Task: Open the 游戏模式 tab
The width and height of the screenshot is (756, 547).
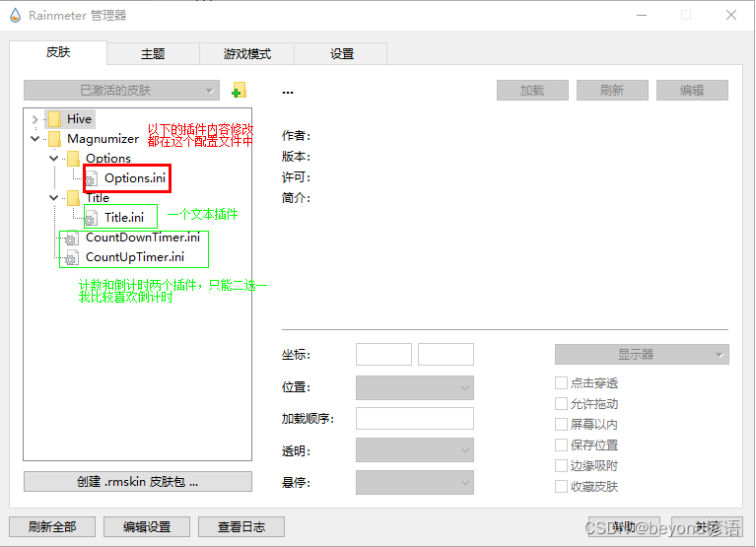Action: (246, 53)
